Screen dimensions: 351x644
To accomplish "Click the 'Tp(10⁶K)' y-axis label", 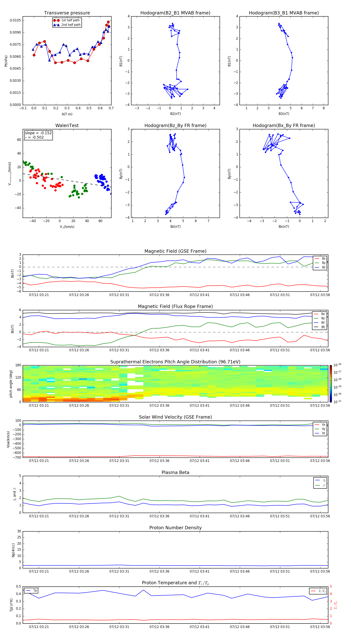I will click(11, 605).
